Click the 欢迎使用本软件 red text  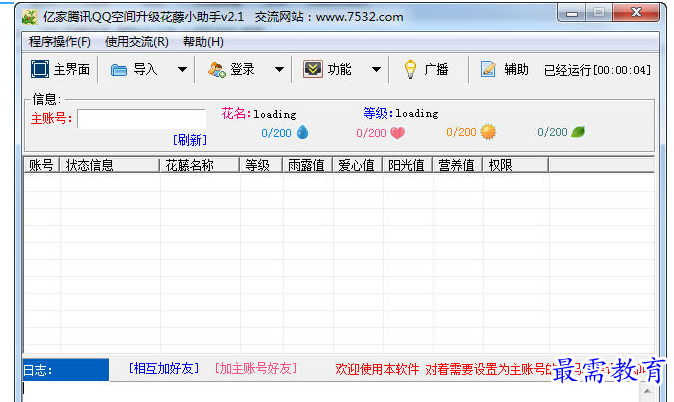point(377,369)
